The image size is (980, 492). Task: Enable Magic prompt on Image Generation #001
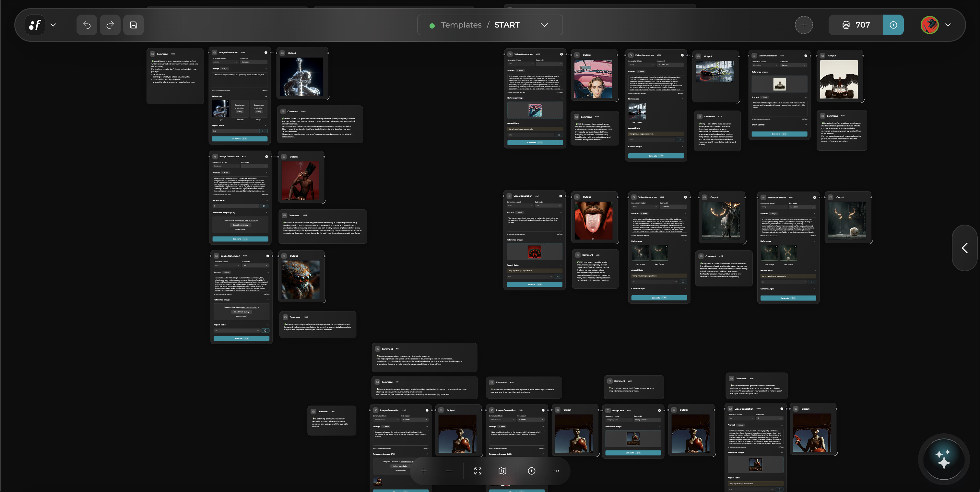[224, 69]
